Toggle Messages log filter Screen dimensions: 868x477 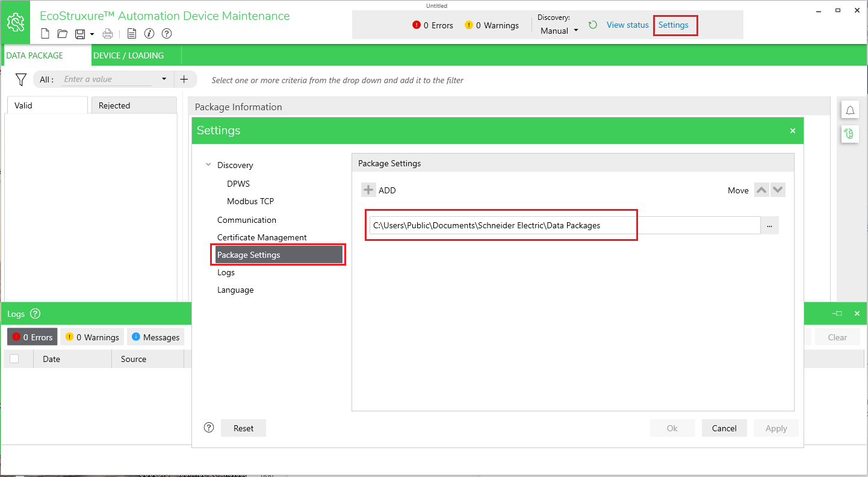click(156, 337)
